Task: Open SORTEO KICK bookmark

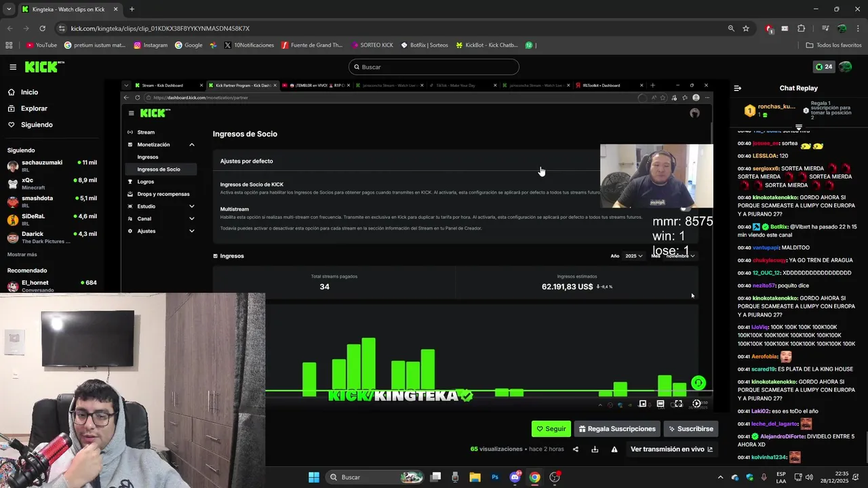Action: pos(372,45)
